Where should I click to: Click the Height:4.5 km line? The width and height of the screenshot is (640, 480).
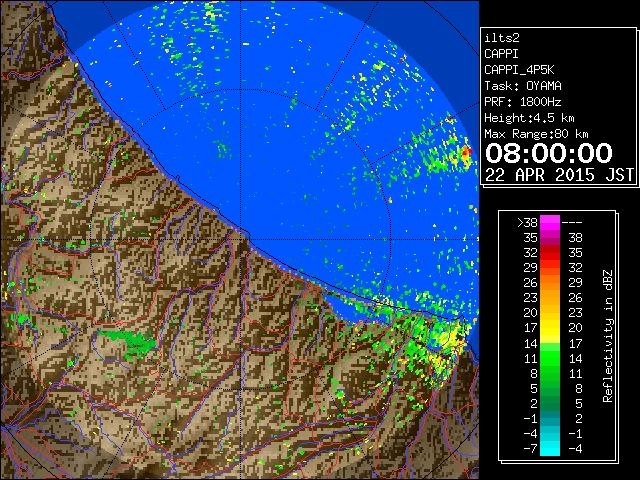click(x=529, y=118)
